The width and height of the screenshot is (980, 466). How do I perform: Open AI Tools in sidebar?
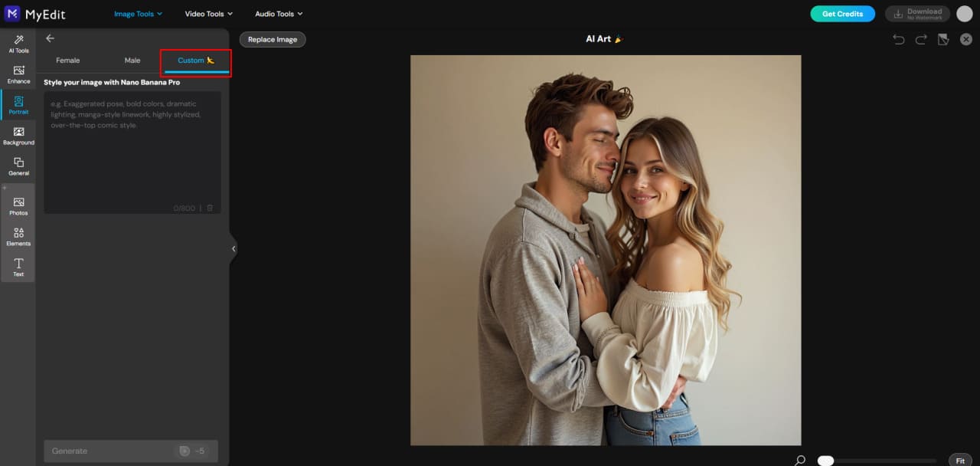pyautogui.click(x=18, y=44)
